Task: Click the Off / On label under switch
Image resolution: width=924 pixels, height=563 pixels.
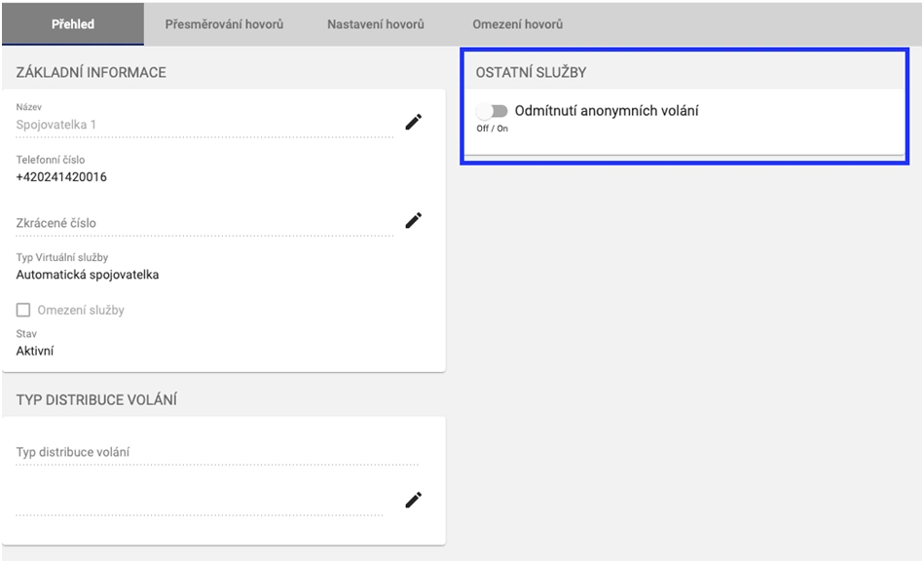Action: pos(492,129)
